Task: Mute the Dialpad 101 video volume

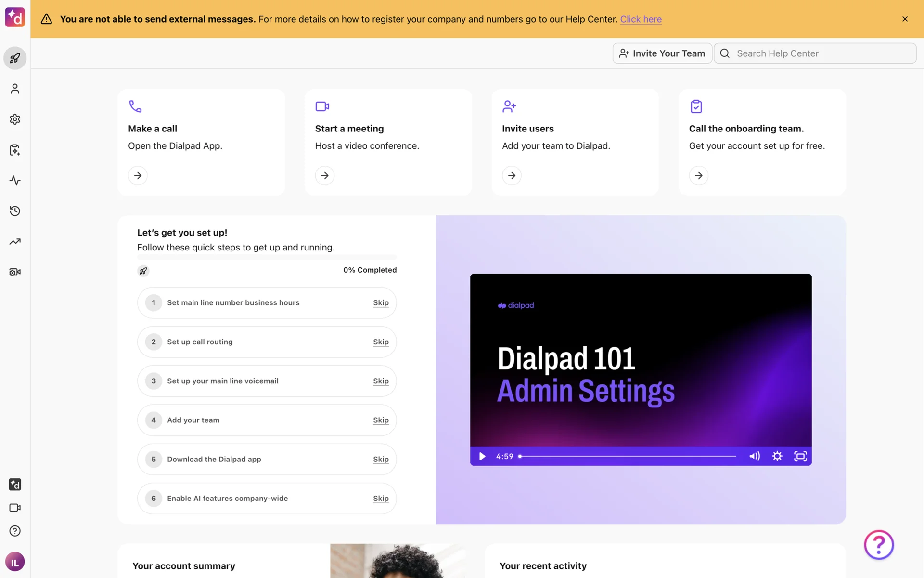Action: point(754,456)
